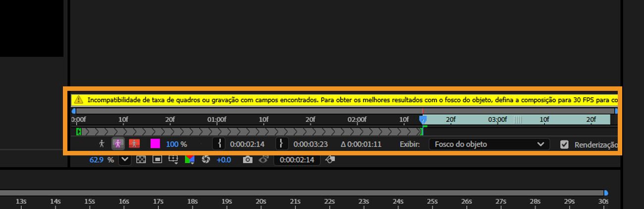The width and height of the screenshot is (644, 209).
Task: Click the out-point timecode 0:00:03:23
Action: tap(311, 144)
